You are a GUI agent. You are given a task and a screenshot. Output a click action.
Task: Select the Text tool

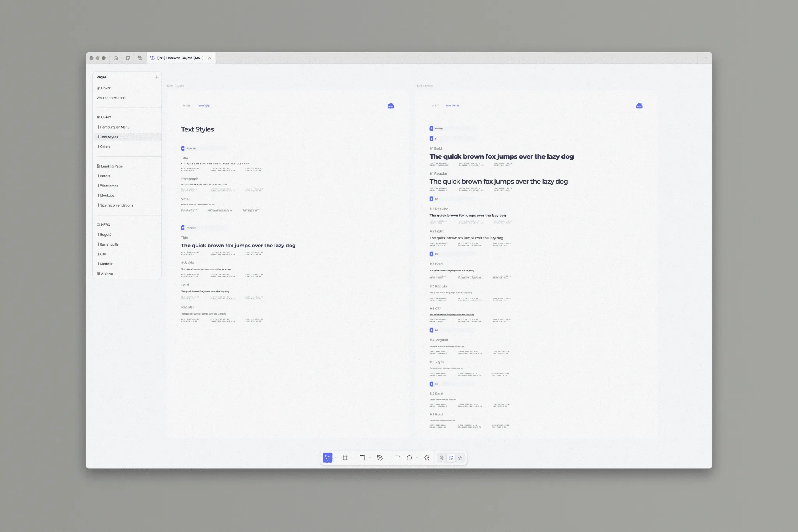point(397,458)
